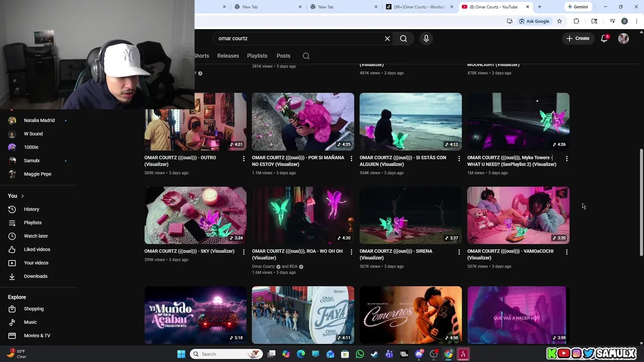
Task: Play Comernos video thumbnail
Action: [x=411, y=315]
